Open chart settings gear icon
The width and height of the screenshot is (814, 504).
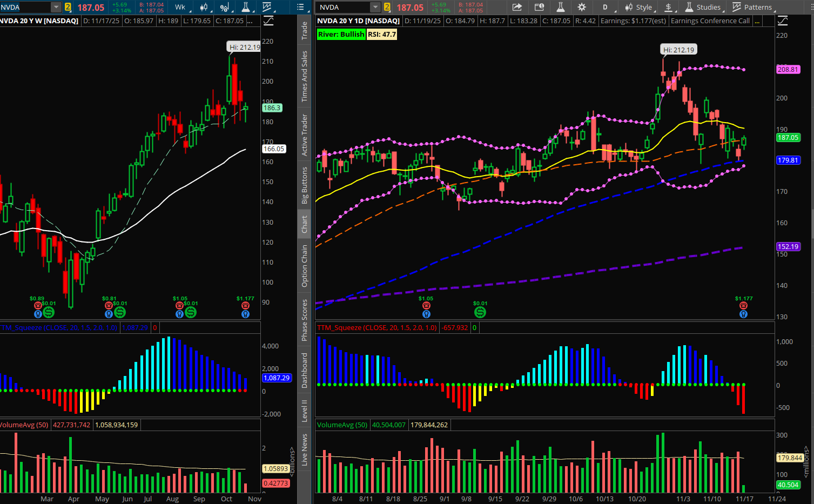point(582,7)
